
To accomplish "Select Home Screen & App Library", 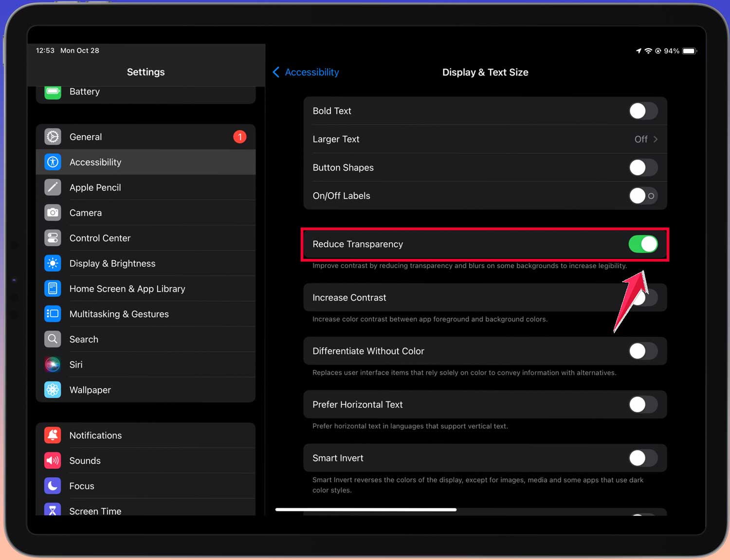I will tap(127, 289).
